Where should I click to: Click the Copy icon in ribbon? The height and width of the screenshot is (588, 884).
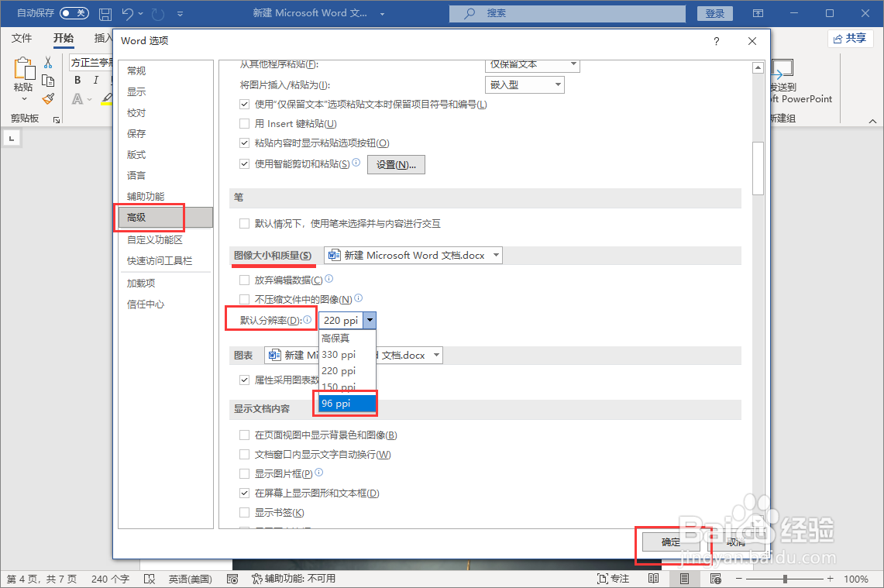tap(48, 81)
